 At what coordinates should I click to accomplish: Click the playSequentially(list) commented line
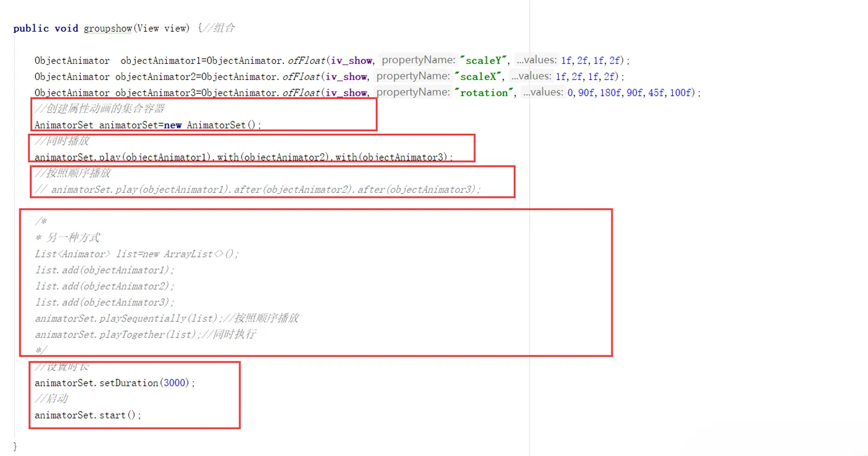[x=167, y=318]
